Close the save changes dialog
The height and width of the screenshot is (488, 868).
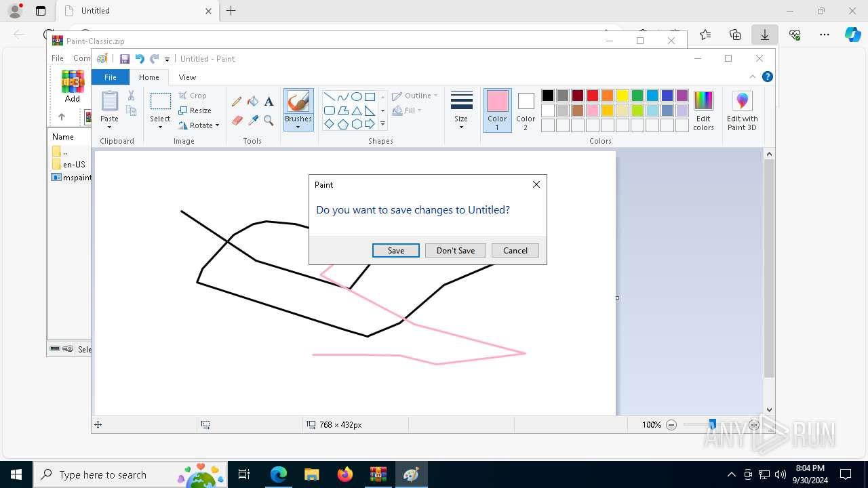tap(536, 184)
